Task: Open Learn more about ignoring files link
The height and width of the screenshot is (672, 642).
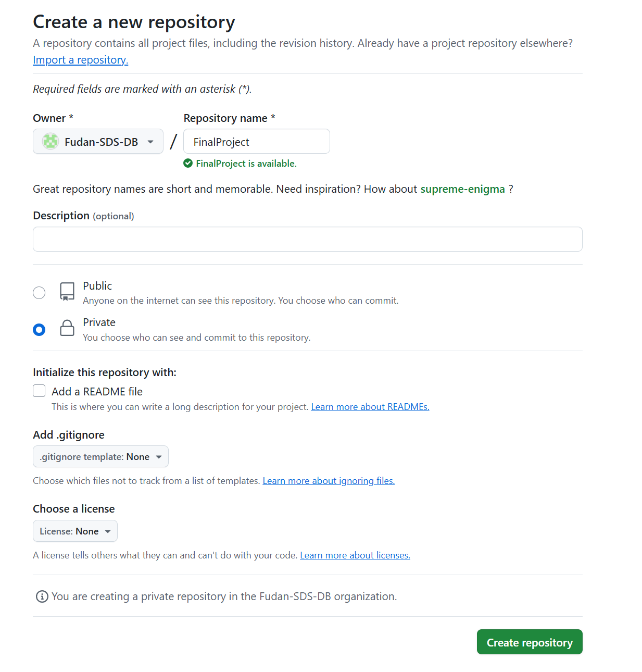Action: pyautogui.click(x=329, y=481)
